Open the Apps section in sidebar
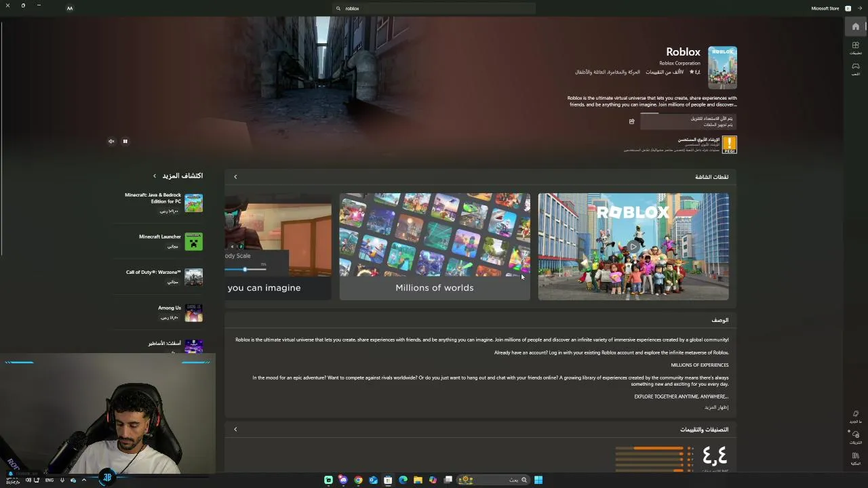The image size is (868, 488). [x=855, y=47]
